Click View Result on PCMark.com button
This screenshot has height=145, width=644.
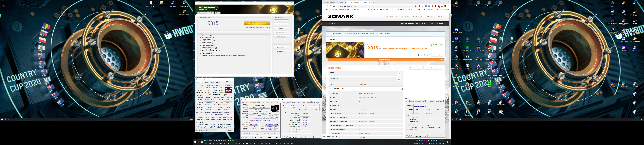point(257,23)
